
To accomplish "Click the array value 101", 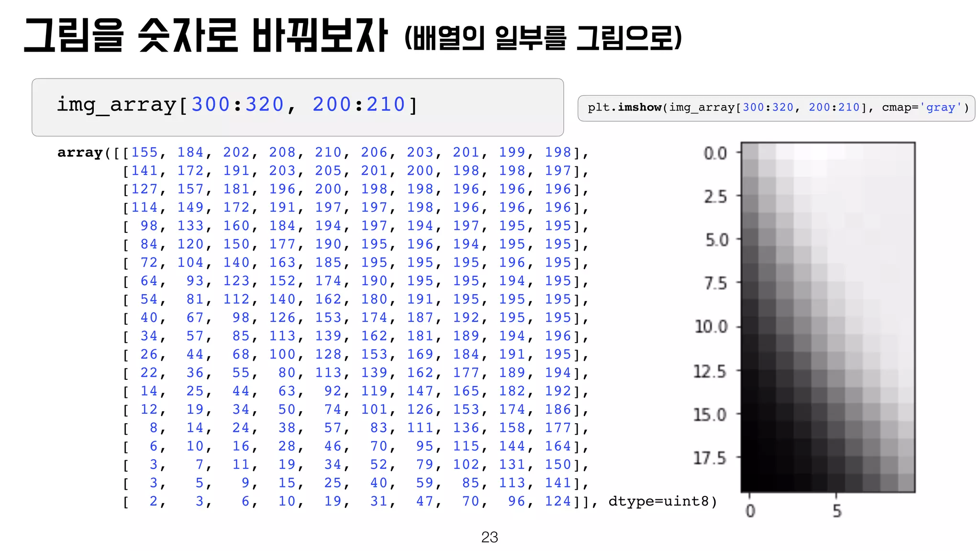I will point(374,409).
